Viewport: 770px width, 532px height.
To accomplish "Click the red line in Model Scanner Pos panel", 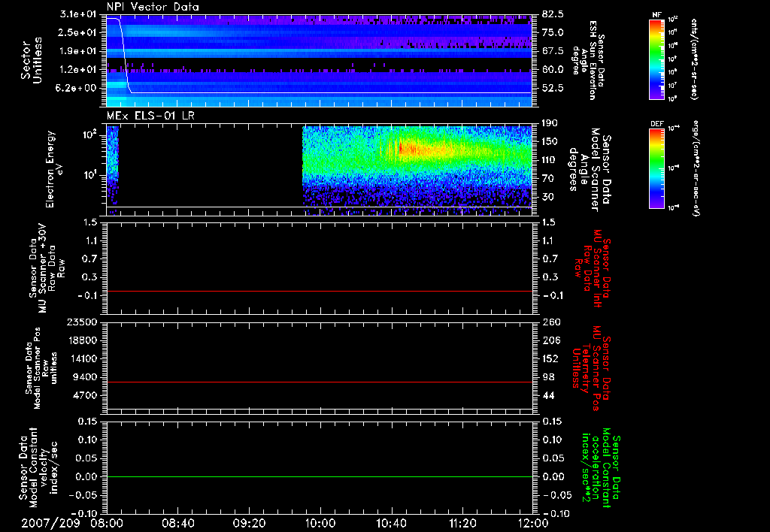I will pyautogui.click(x=319, y=382).
